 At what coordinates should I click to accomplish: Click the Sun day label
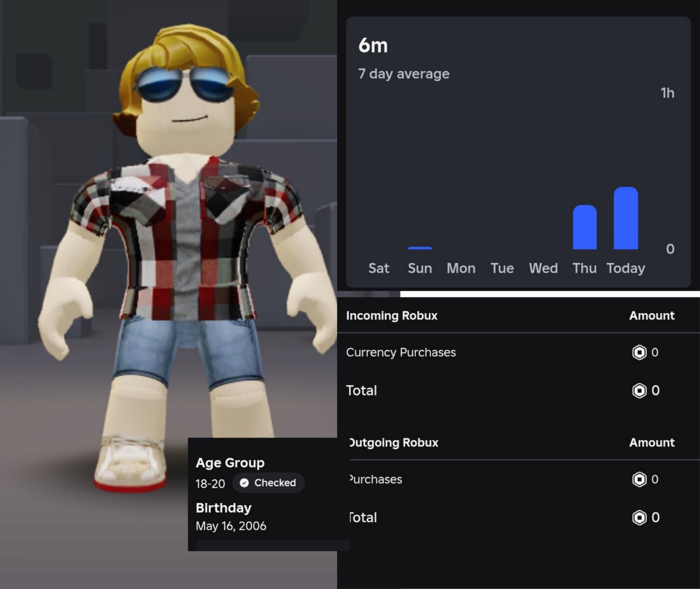click(x=420, y=268)
